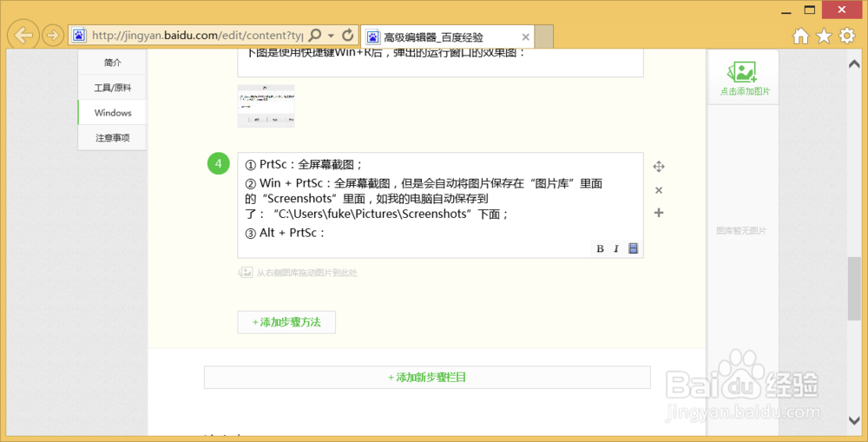Go back with the browser back arrow
The image size is (868, 442).
pyautogui.click(x=23, y=36)
